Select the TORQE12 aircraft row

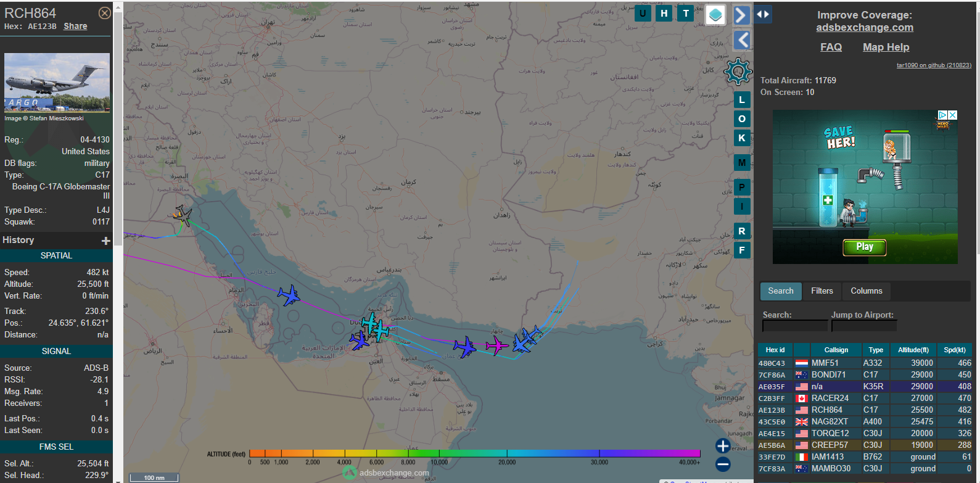coord(865,433)
